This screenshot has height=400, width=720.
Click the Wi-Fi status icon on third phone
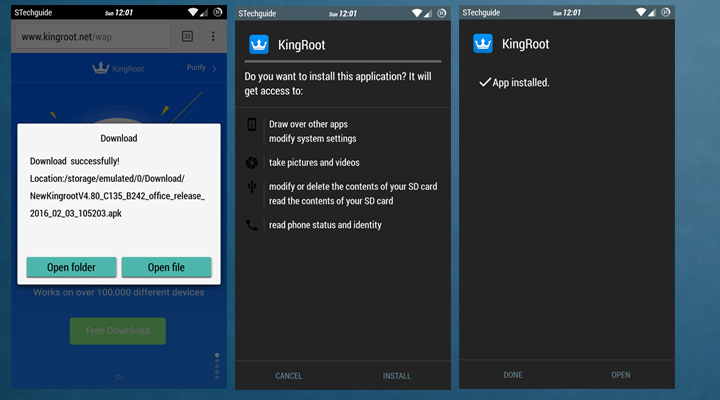click(x=641, y=12)
